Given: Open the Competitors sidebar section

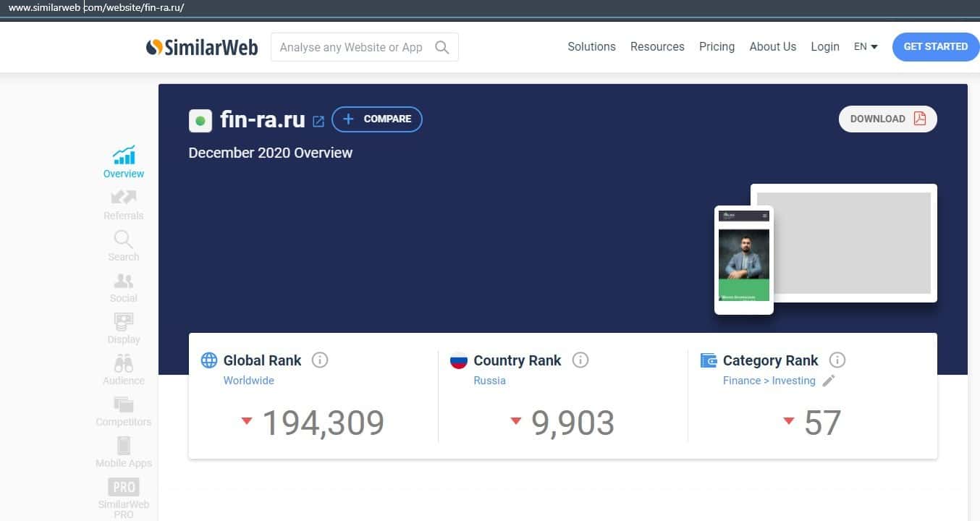Looking at the screenshot, I should click(x=124, y=411).
